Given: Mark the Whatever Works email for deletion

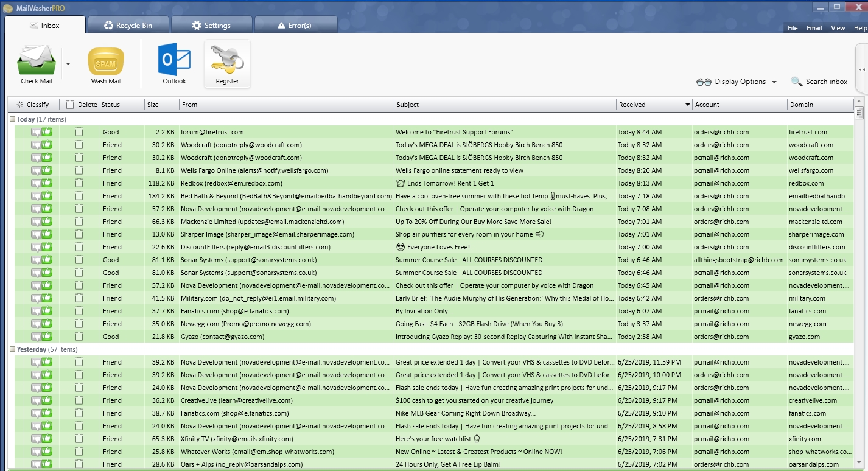Looking at the screenshot, I should tap(79, 452).
